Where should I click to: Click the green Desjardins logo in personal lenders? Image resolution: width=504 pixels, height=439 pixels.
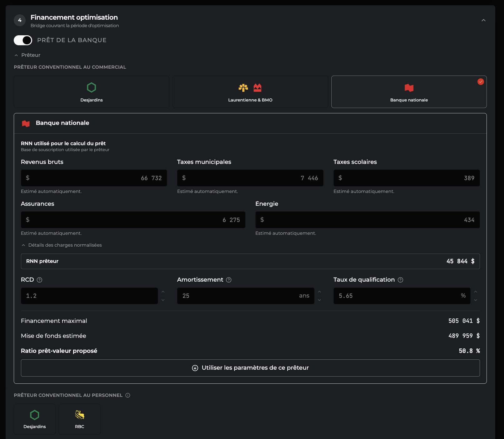[35, 415]
